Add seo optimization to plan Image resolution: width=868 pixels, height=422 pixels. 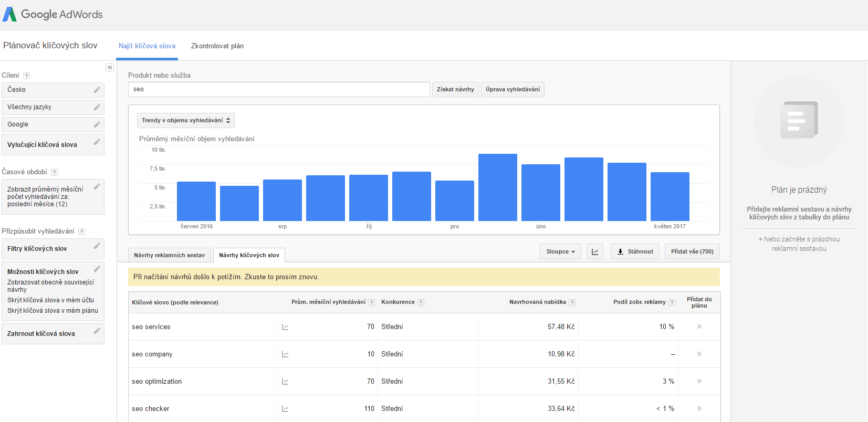(x=699, y=381)
